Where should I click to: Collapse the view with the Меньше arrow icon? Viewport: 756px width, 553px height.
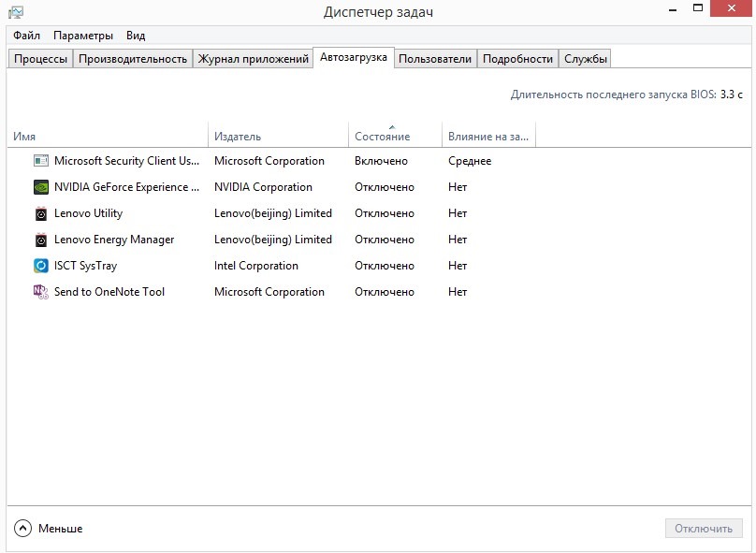(22, 529)
